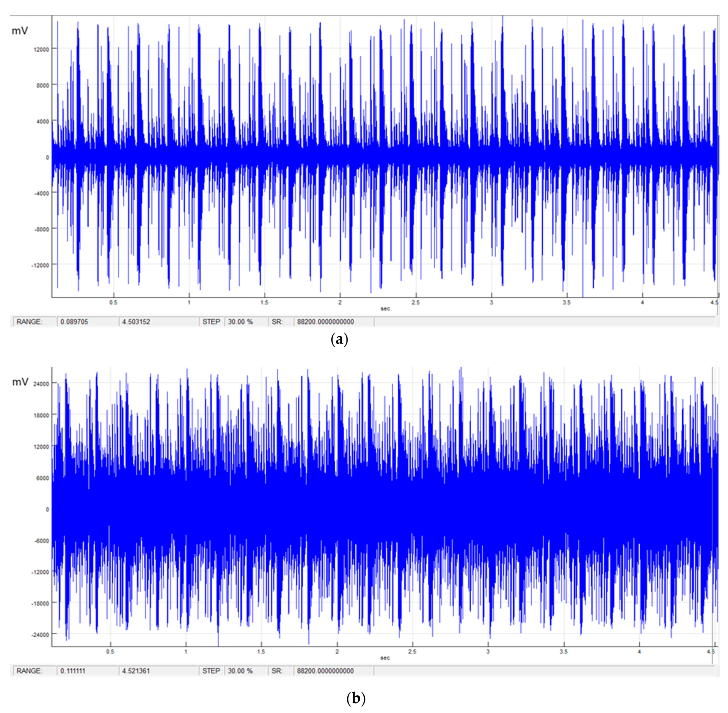Click the mV axis label of the top plot

pyautogui.click(x=20, y=31)
